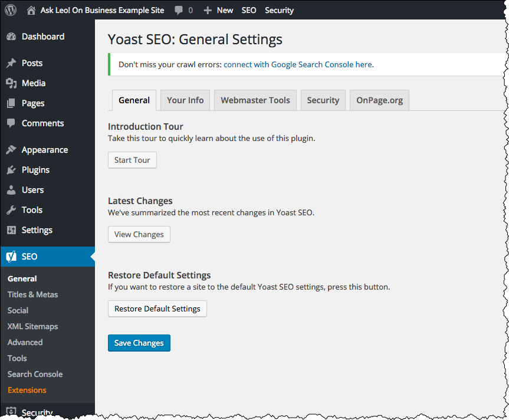Switch to the OnPage.org tab
The height and width of the screenshot is (420, 509).
coord(379,100)
